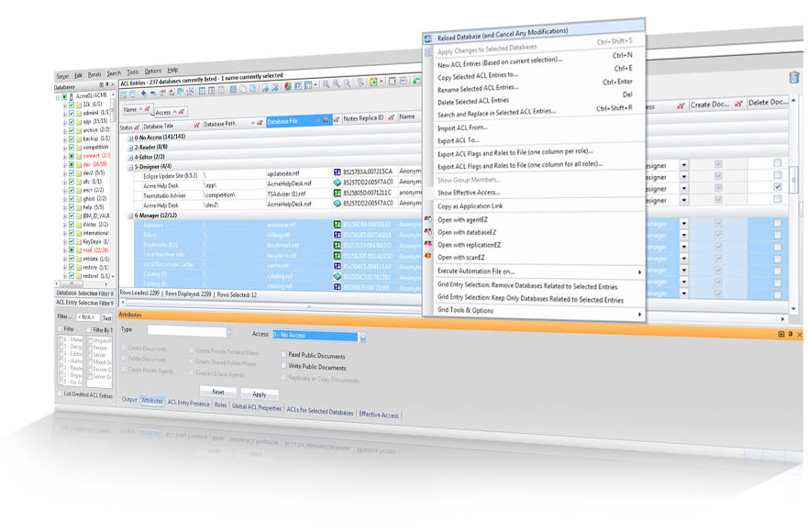Click the blue minus remove-entry toolbar icon
The width and height of the screenshot is (808, 532).
point(152,94)
